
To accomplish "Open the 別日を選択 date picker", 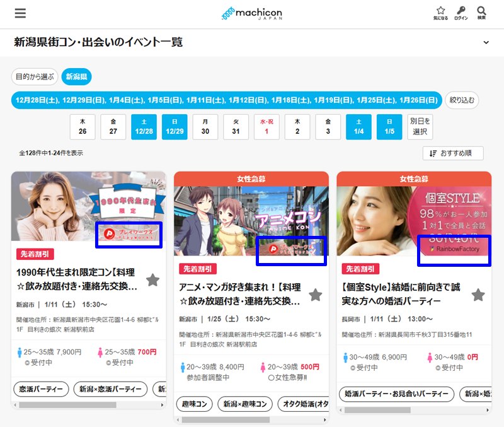I will point(420,127).
